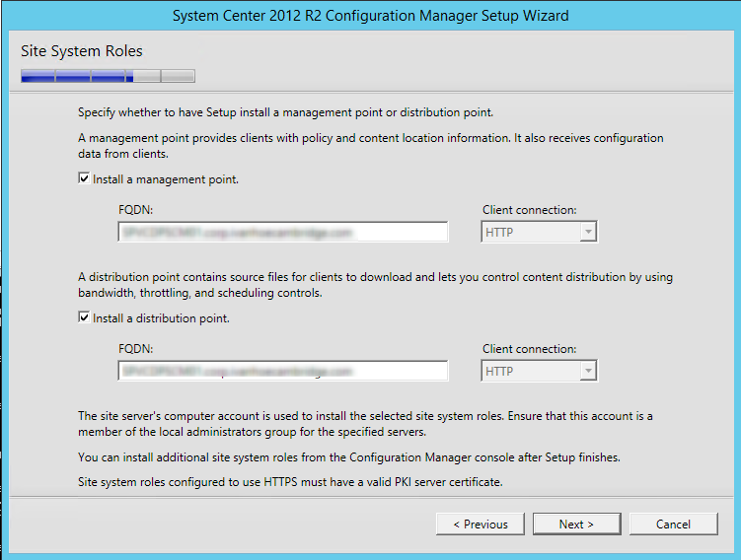This screenshot has width=741, height=560.
Task: Click the HTTPS PKI certificate note
Action: point(290,482)
